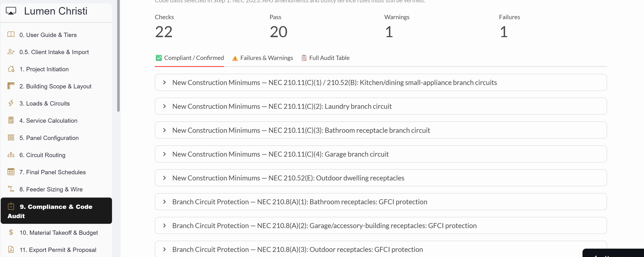The image size is (644, 257).
Task: Click the Service Calculation calculator icon
Action: click(x=11, y=120)
